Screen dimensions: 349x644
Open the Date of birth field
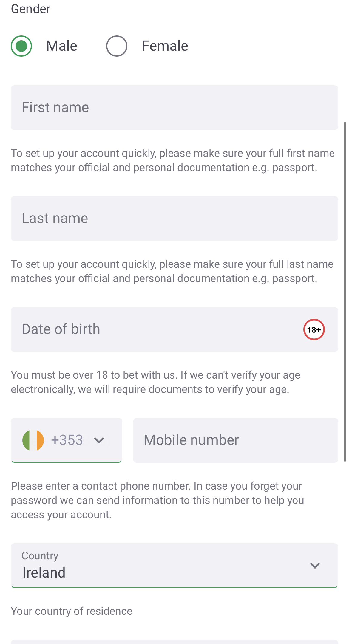coord(155,329)
